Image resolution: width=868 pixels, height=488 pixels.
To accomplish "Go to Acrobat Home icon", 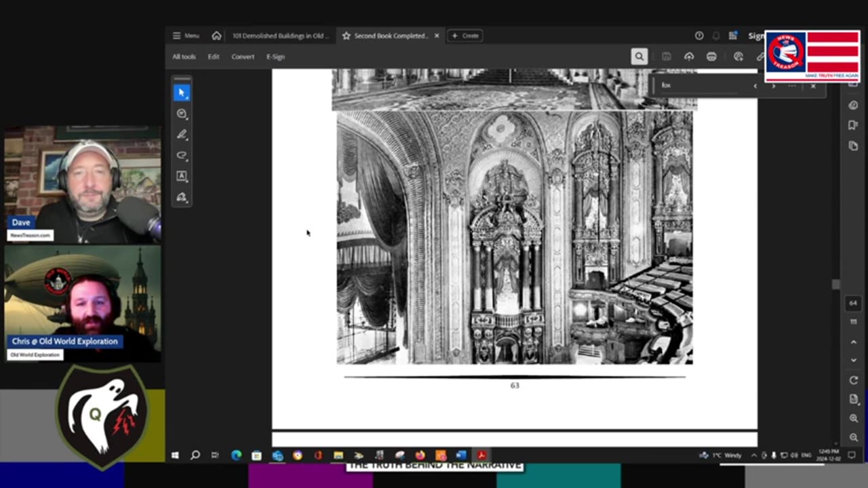I will (216, 36).
